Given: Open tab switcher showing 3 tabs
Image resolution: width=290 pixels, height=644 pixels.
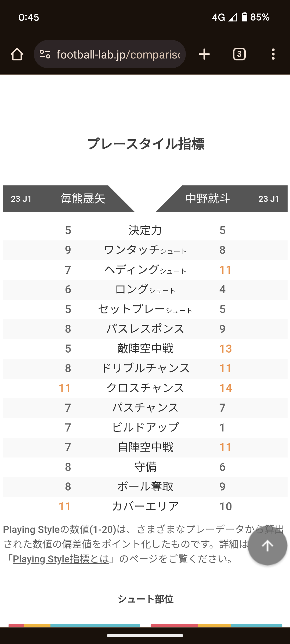Looking at the screenshot, I should [239, 54].
